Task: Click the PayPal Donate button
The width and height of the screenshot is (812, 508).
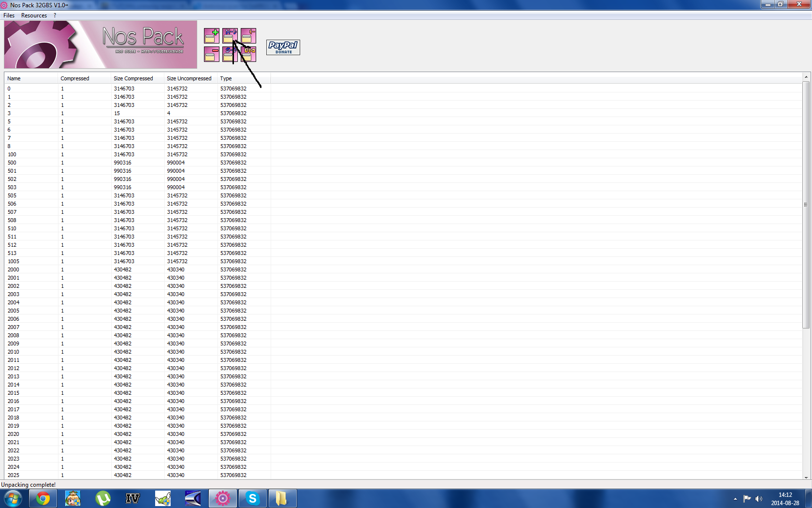Action: click(283, 47)
